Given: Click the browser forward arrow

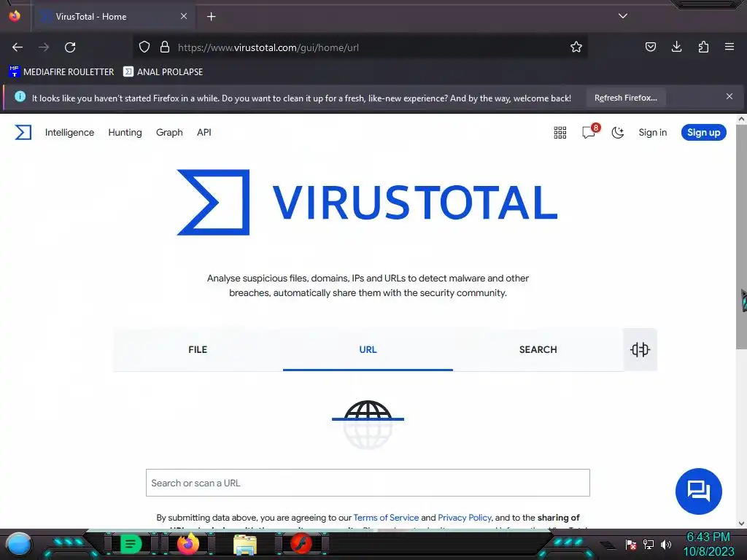Looking at the screenshot, I should coord(44,47).
